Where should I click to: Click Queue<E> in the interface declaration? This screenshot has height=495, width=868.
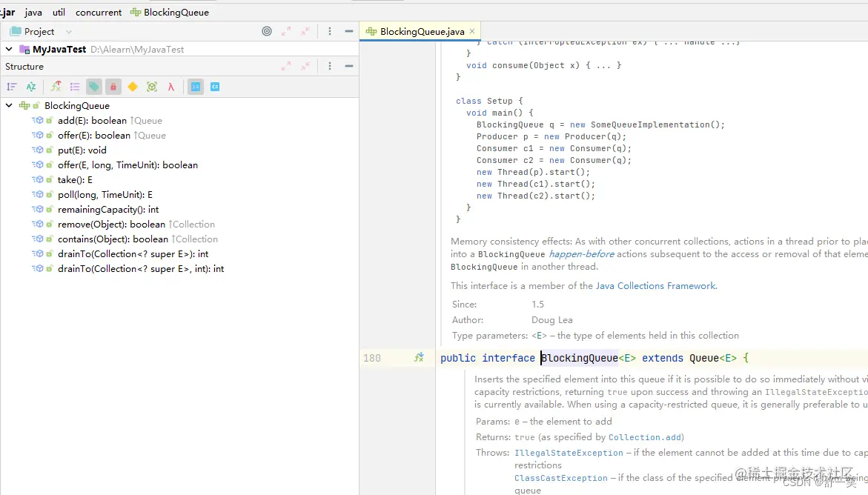pyautogui.click(x=713, y=358)
